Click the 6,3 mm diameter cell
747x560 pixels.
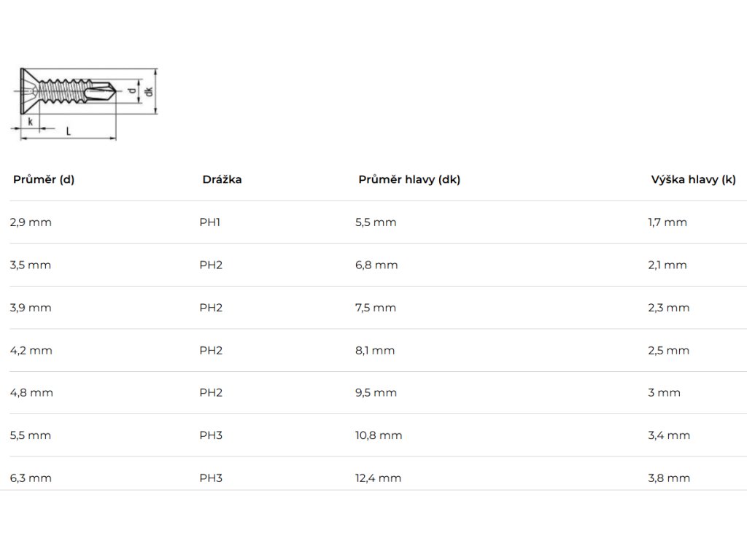[31, 478]
